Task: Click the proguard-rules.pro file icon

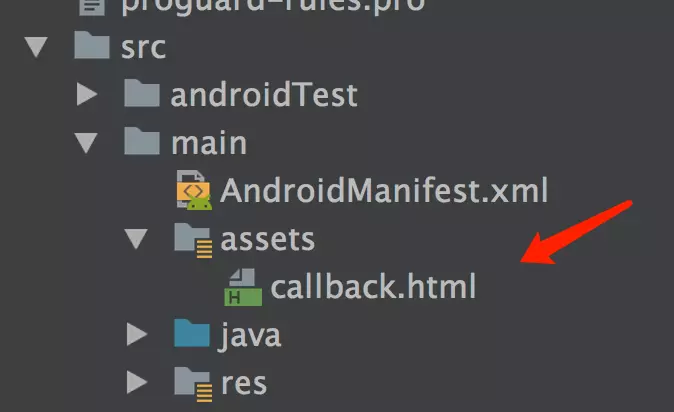Action: (92, 7)
